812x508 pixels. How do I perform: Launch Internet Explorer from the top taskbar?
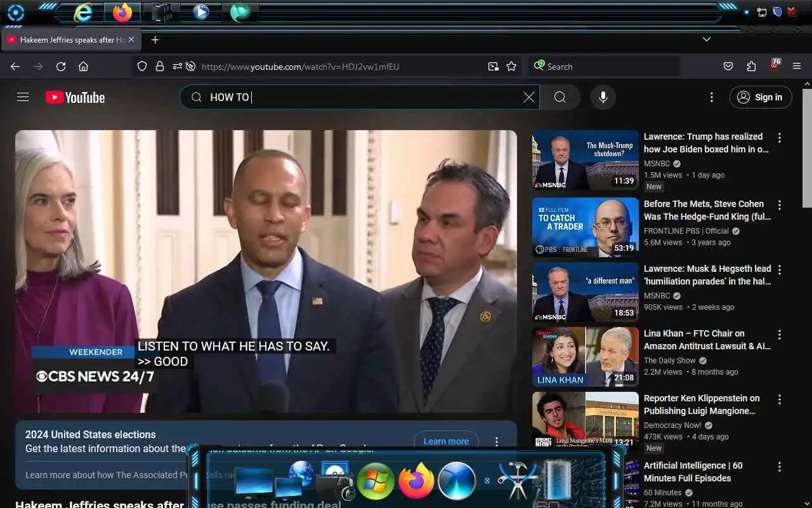coord(83,12)
